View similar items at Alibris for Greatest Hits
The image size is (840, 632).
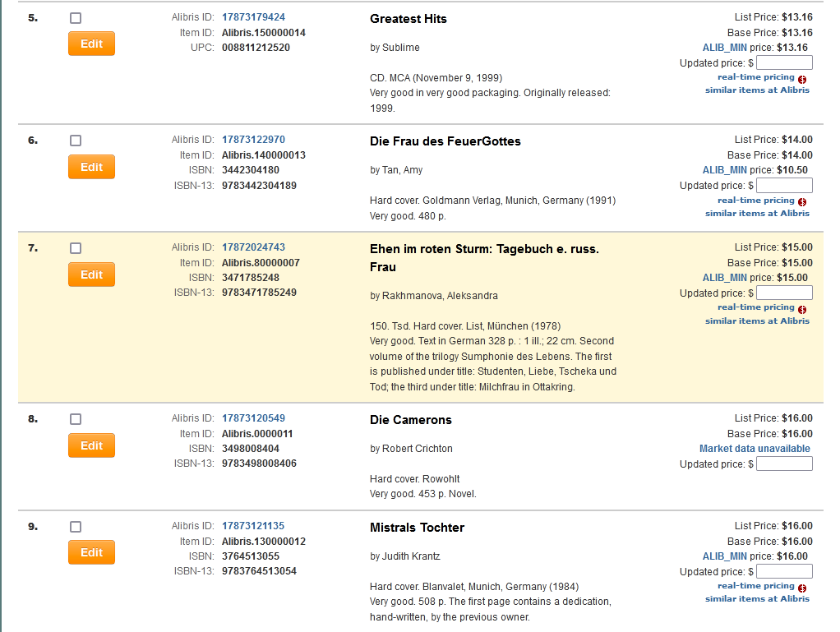(757, 90)
